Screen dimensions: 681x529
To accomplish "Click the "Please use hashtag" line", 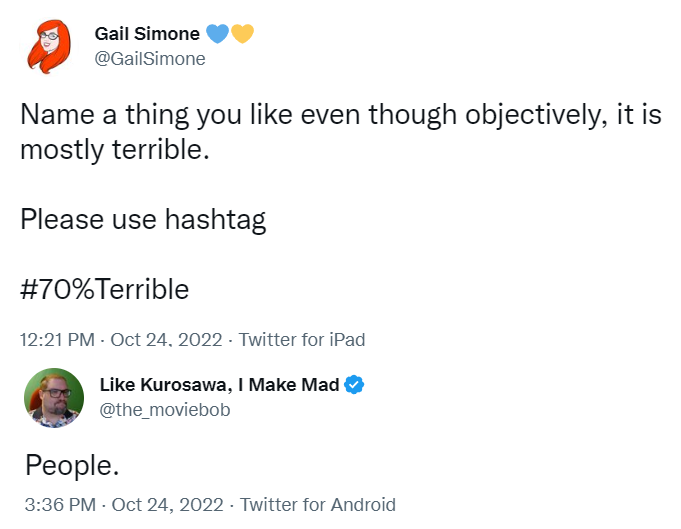I will 143,220.
